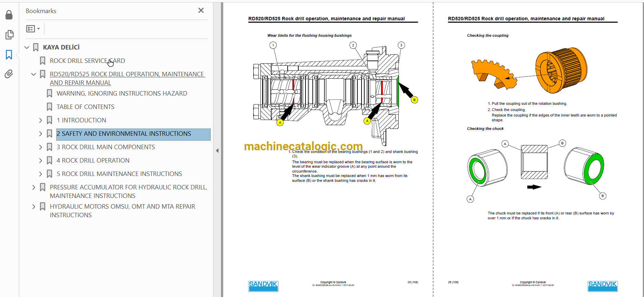Click bookmark icon beside RD520/RD525 manual entry
Image resolution: width=644 pixels, height=297 pixels.
43,74
